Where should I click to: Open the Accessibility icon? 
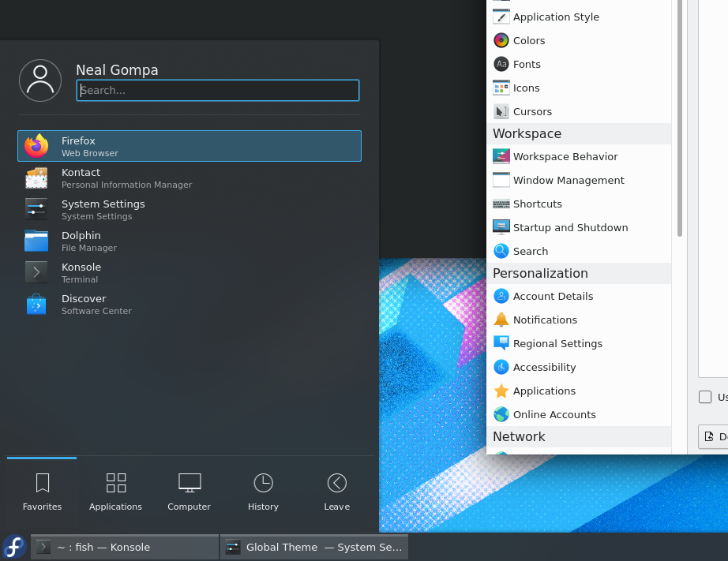[501, 367]
